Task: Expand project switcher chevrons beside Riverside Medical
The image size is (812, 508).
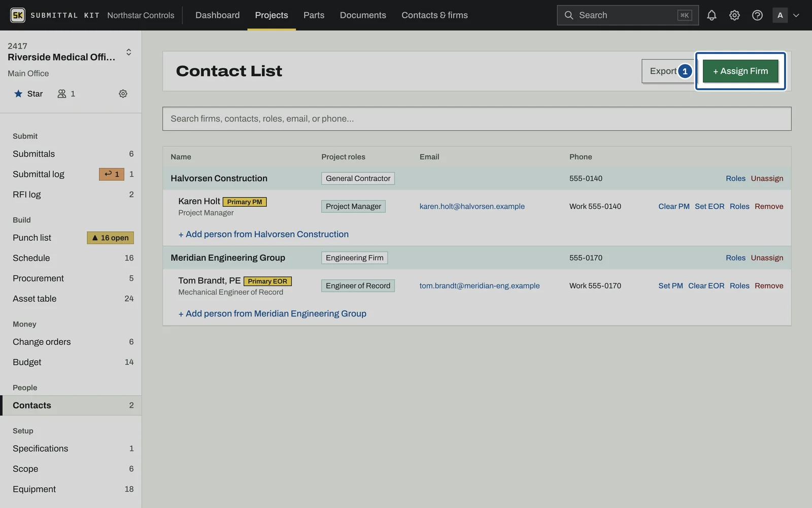Action: tap(129, 52)
